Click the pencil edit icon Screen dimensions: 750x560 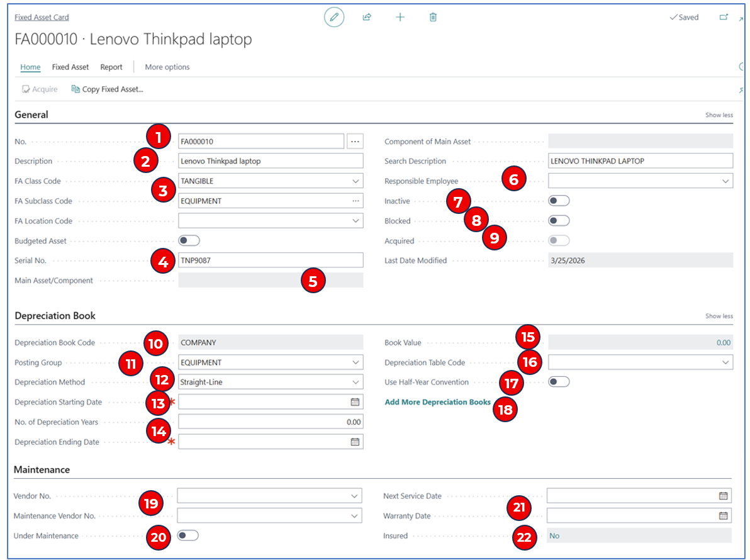(x=334, y=17)
